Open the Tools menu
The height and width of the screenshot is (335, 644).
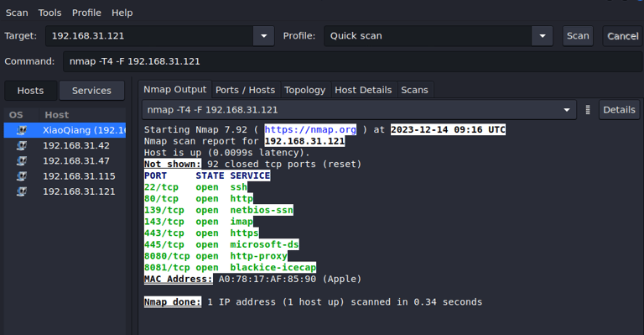pyautogui.click(x=49, y=13)
